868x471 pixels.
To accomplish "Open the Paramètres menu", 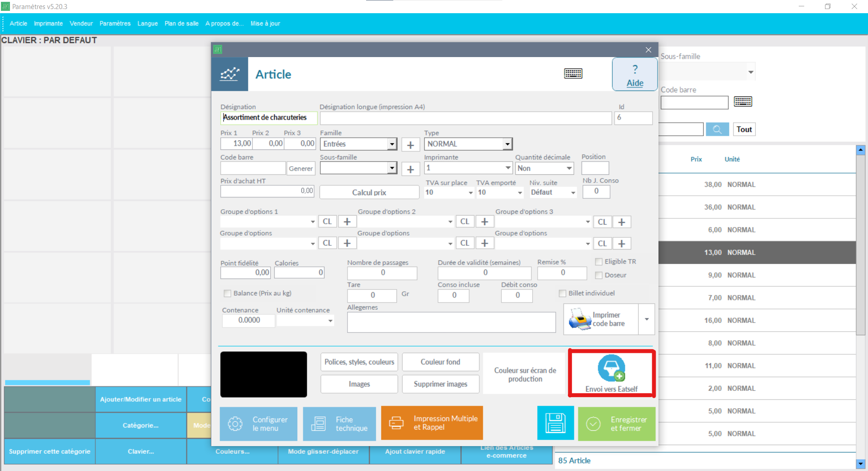I will point(115,24).
